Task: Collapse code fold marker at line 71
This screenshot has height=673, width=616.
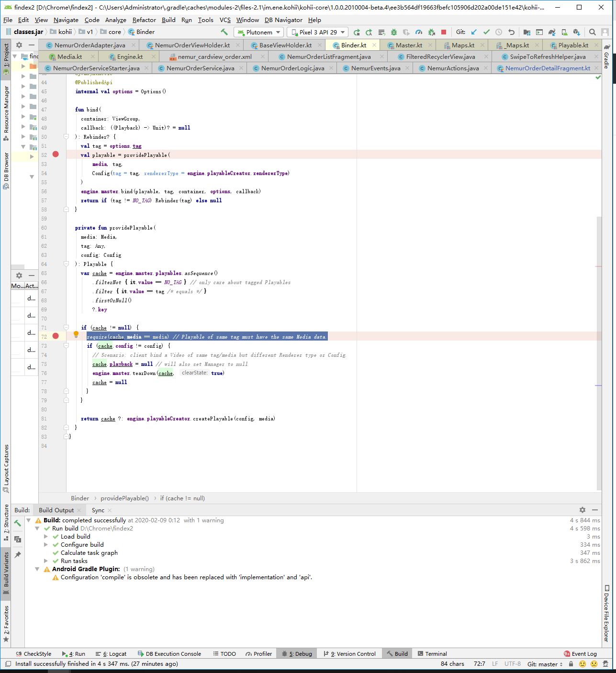Action: coord(67,328)
